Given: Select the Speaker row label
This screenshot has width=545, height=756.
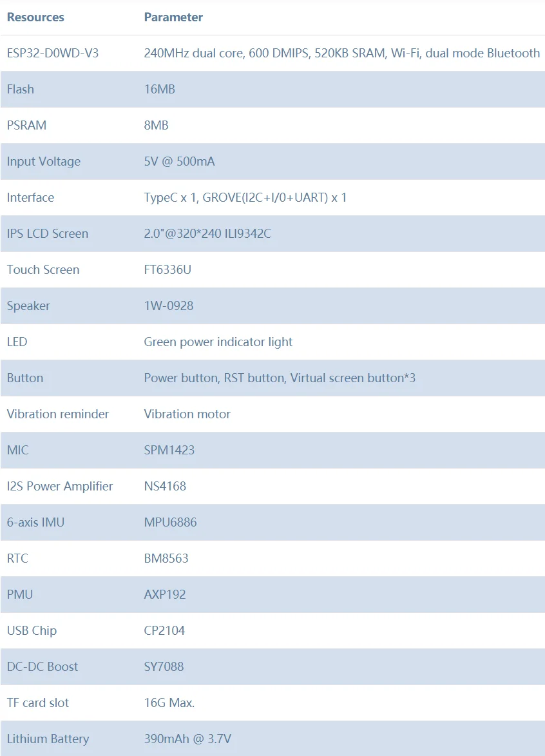Looking at the screenshot, I should point(28,306).
